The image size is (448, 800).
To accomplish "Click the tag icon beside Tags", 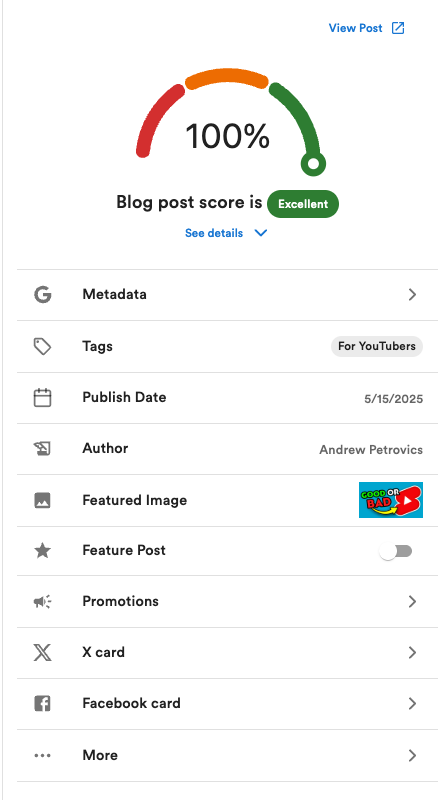I will 42,347.
